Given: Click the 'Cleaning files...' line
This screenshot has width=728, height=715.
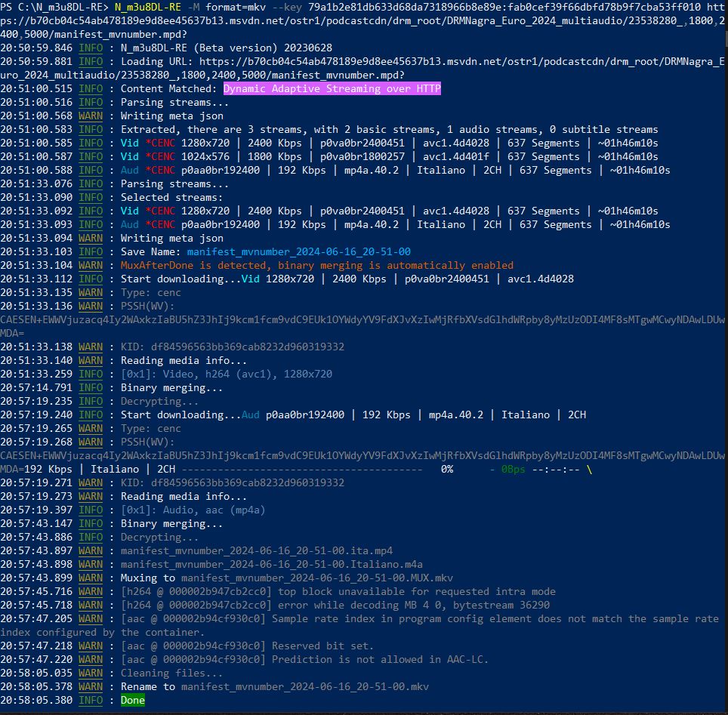Looking at the screenshot, I should tap(171, 673).
